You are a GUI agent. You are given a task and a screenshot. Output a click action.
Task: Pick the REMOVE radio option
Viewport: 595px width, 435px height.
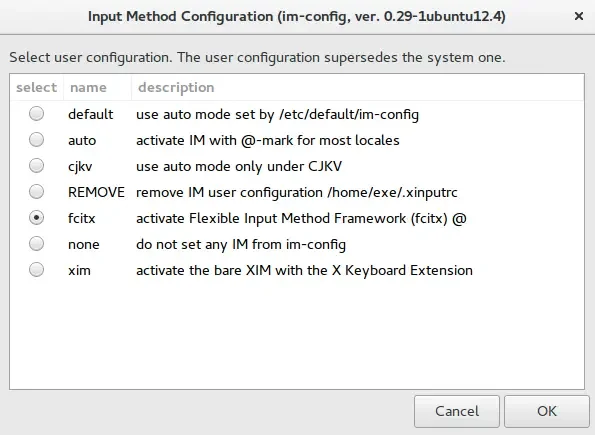click(x=36, y=192)
